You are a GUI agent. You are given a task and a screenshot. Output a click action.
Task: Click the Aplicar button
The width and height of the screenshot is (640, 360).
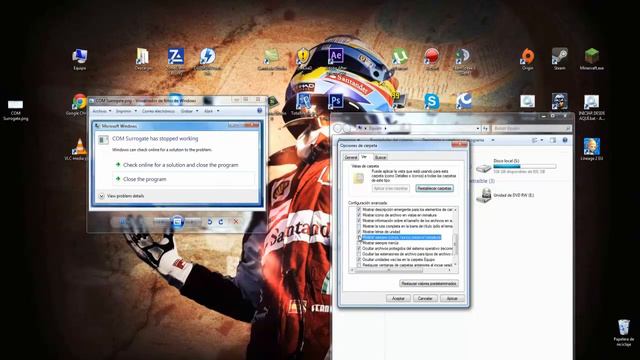coord(452,298)
